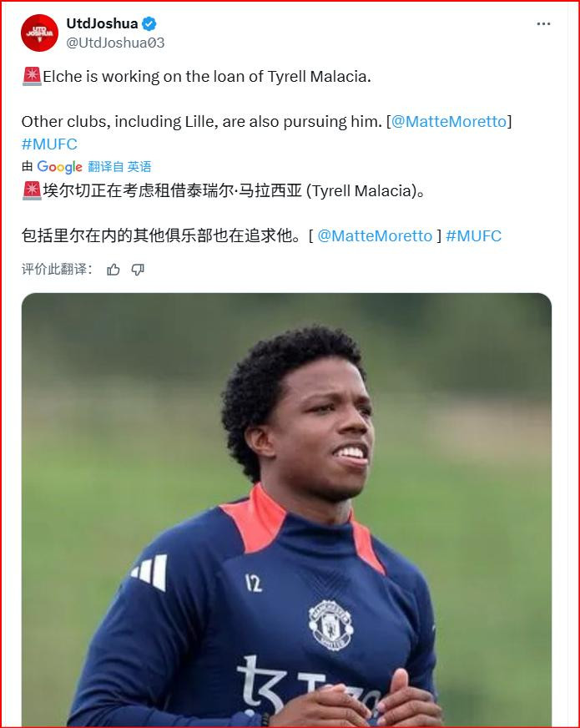Rate the translation with thumbs up

tap(113, 270)
